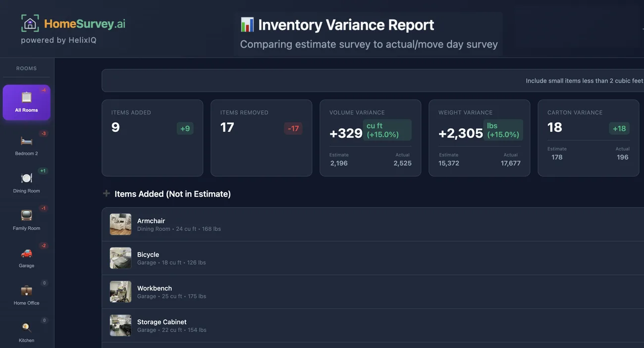
Task: Select the All Rooms tab label
Action: pos(26,110)
